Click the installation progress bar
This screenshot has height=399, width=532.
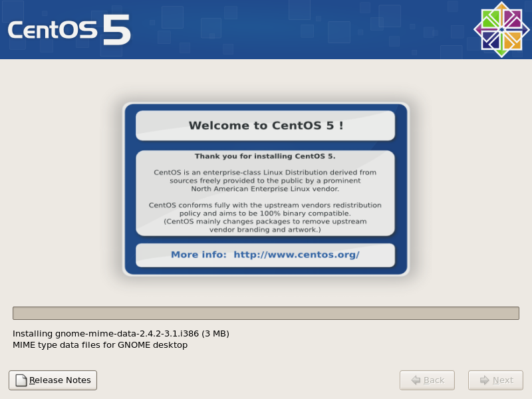(265, 313)
